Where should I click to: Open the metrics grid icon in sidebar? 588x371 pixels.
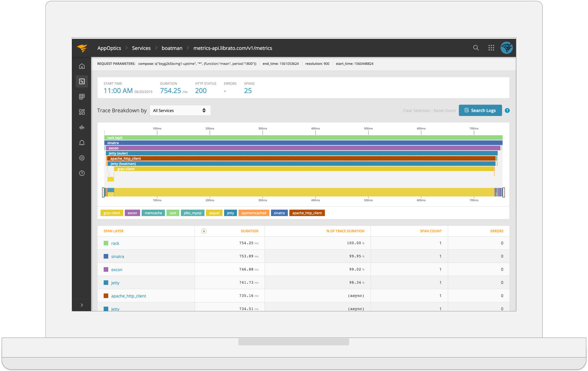tap(82, 97)
